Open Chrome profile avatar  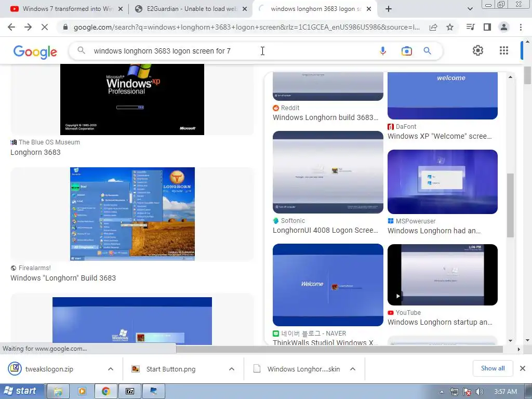504,27
